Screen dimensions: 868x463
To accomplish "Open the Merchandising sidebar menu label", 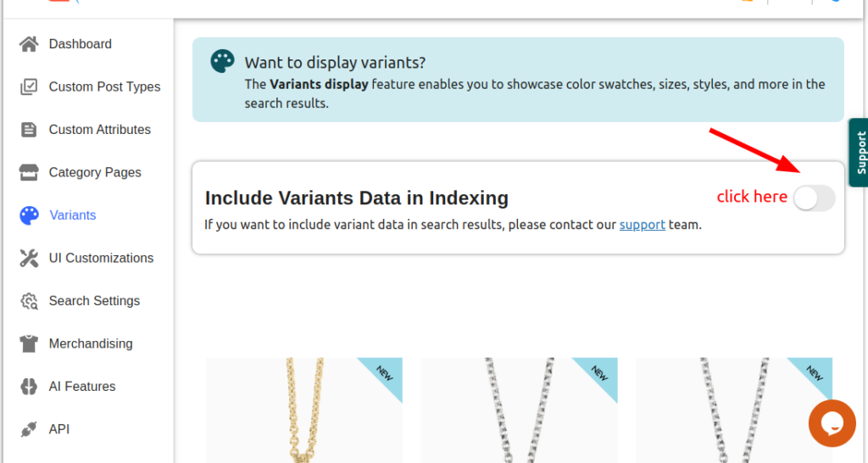I will click(91, 343).
